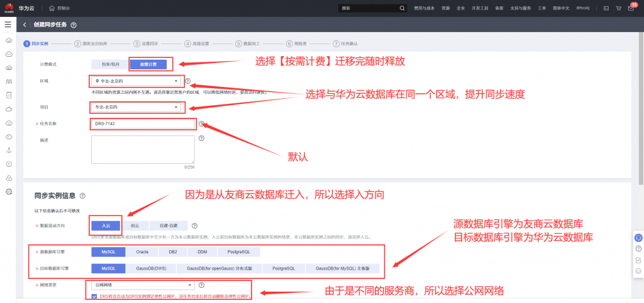Image resolution: width=644 pixels, height=303 pixels.
Task: Open the 区域 region dropdown
Action: click(x=136, y=81)
